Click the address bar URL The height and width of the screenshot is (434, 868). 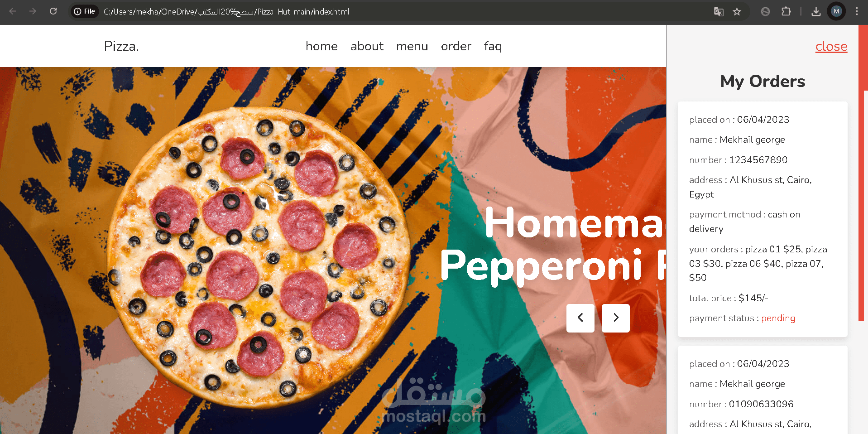[x=226, y=12]
